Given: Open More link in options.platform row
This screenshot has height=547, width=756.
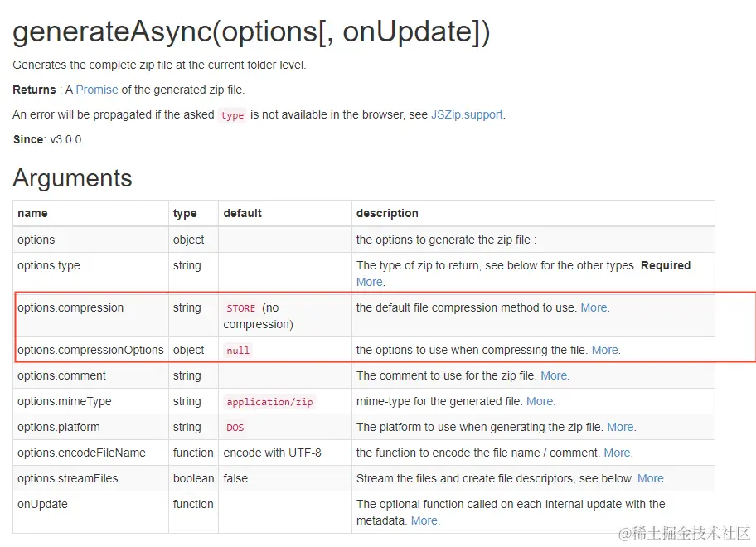Looking at the screenshot, I should pyautogui.click(x=620, y=427).
